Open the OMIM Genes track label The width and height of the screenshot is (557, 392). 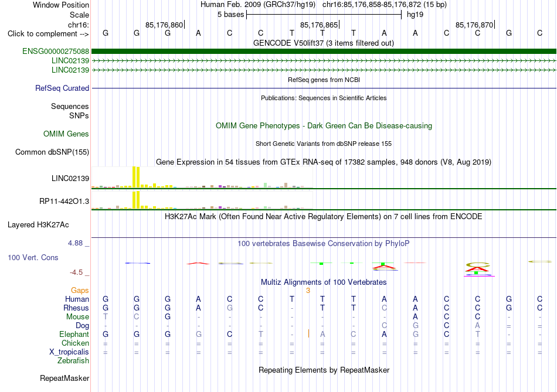pyautogui.click(x=66, y=134)
